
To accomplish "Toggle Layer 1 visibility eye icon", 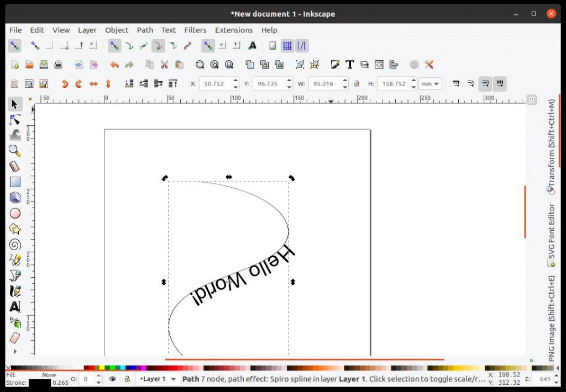I will pos(113,379).
